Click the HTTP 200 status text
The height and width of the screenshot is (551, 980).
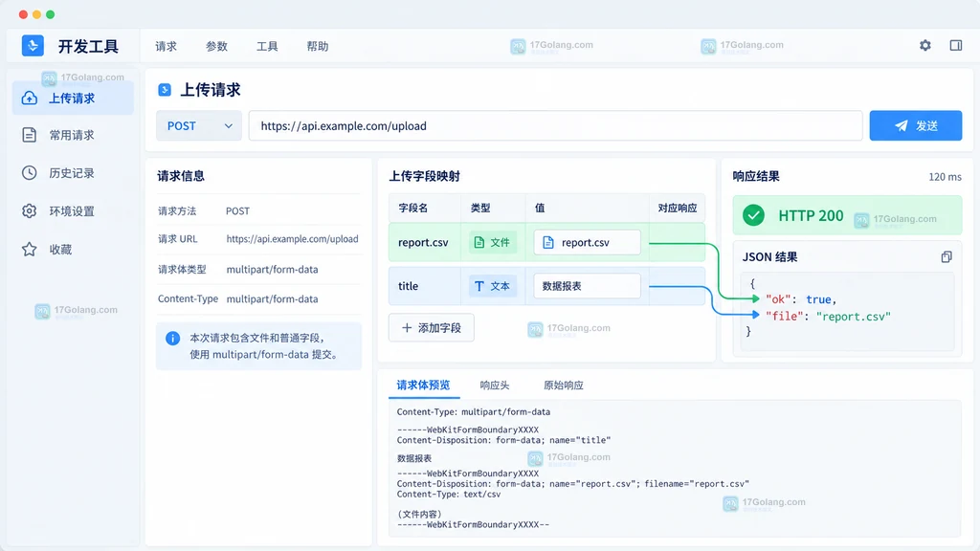[811, 215]
